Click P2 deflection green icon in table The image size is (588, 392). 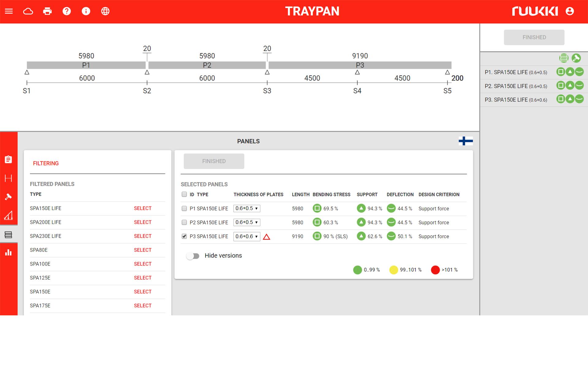[x=391, y=222]
